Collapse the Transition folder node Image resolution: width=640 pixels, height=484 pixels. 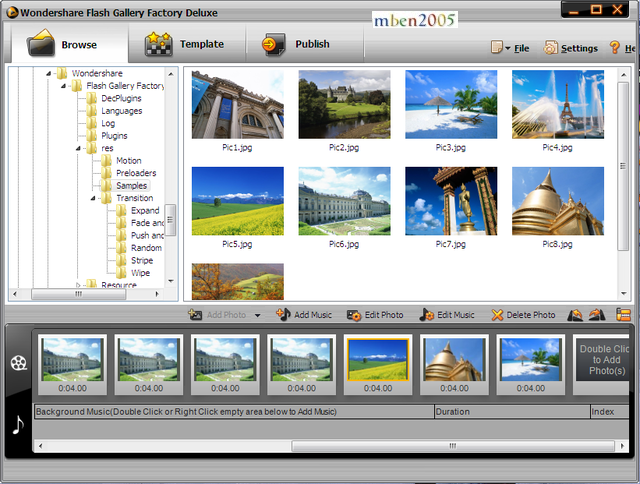pyautogui.click(x=93, y=198)
